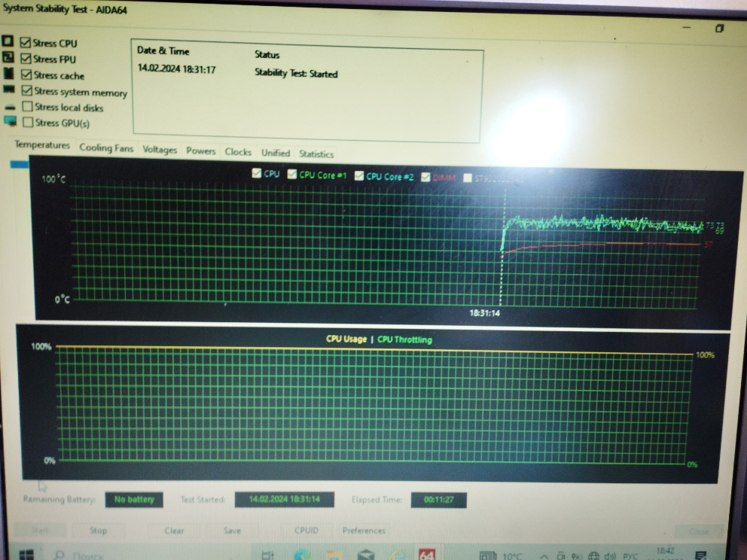The width and height of the screenshot is (747, 560).
Task: Click the AIDA64 red '64' taskbar icon
Action: click(426, 554)
